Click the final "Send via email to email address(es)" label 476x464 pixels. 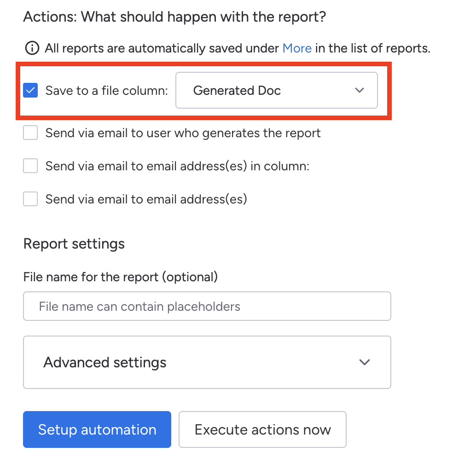pos(146,199)
